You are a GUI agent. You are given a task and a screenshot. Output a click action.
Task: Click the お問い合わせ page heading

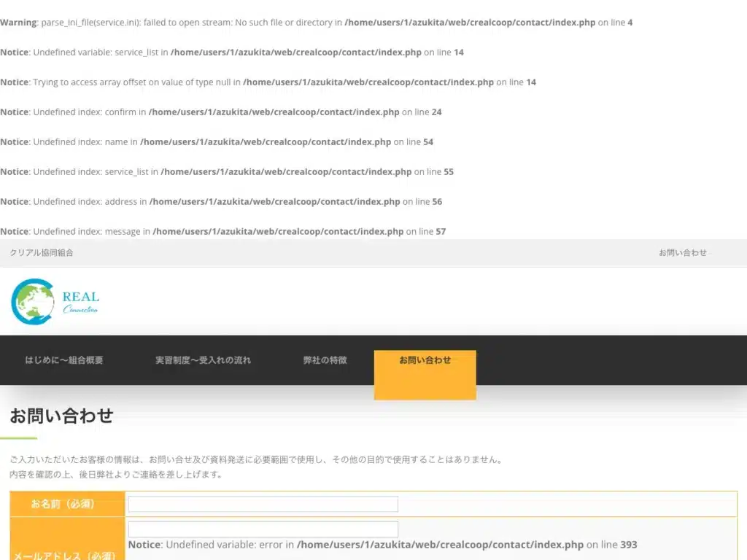pos(61,416)
